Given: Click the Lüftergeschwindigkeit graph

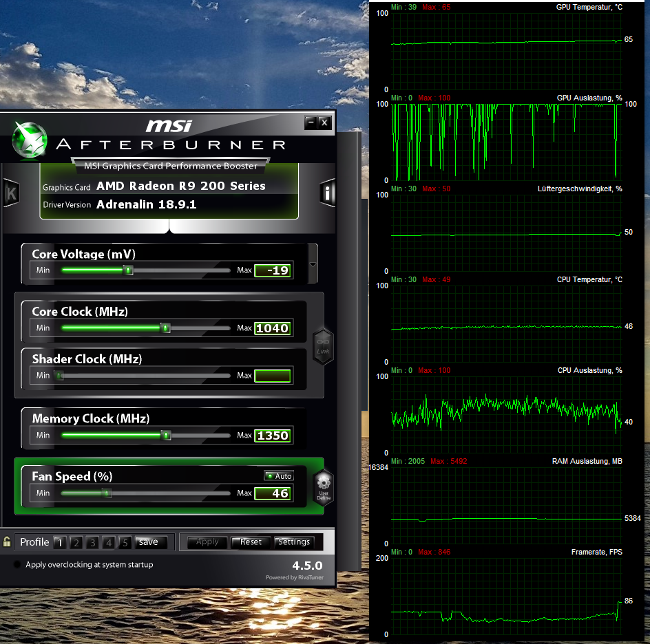Looking at the screenshot, I should [506, 233].
